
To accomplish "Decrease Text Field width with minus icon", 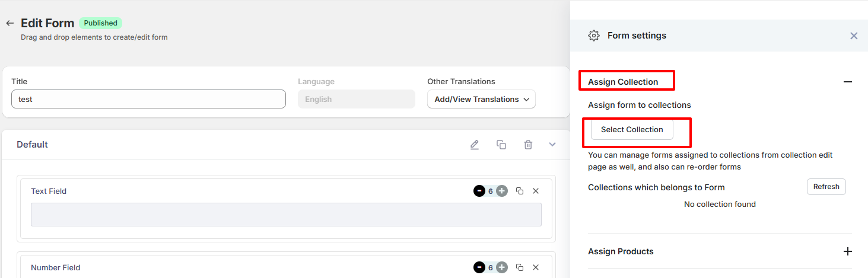I will tap(479, 191).
